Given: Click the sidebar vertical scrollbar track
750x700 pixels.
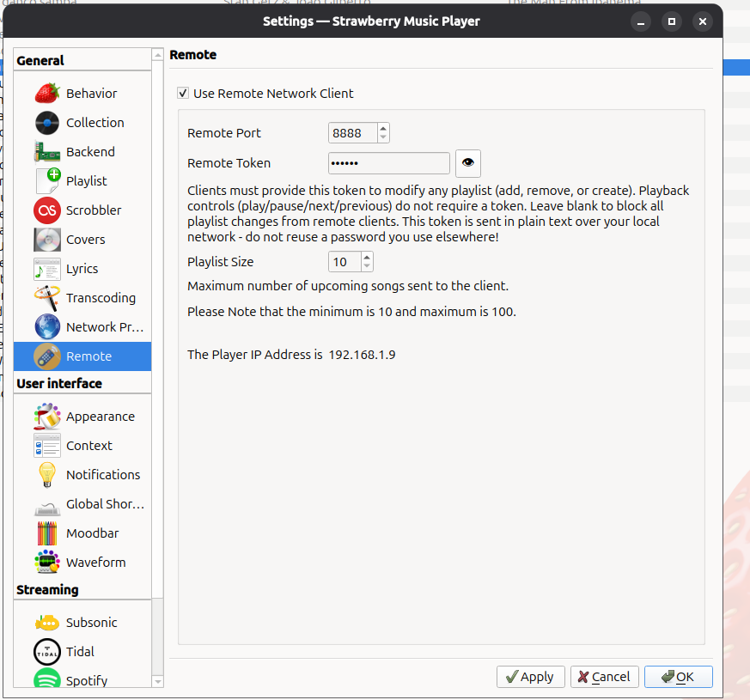Looking at the screenshot, I should [x=157, y=636].
